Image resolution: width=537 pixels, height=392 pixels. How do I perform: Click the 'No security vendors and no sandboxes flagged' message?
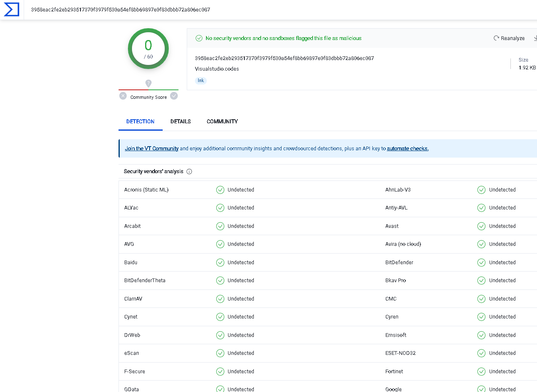(x=284, y=38)
